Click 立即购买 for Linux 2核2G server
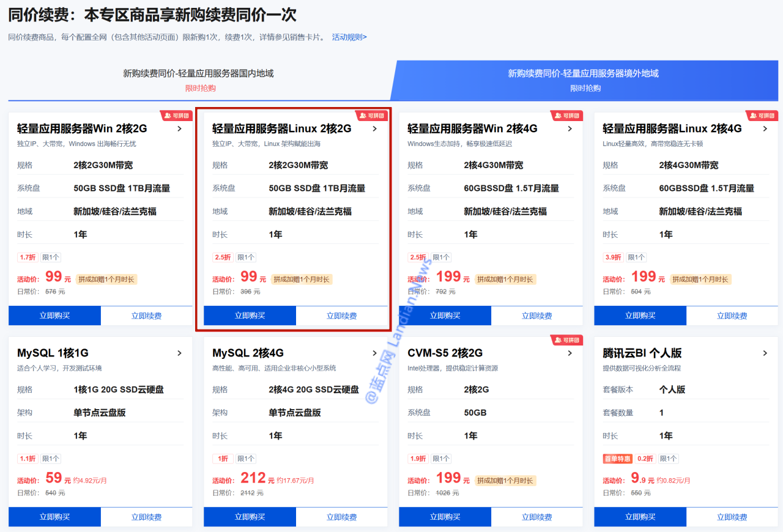This screenshot has width=783, height=532. (x=250, y=316)
